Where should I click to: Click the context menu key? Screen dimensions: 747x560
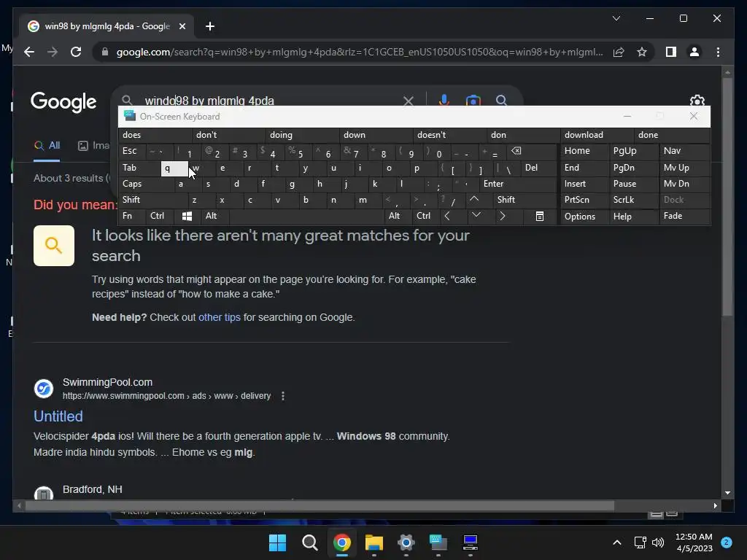(539, 216)
